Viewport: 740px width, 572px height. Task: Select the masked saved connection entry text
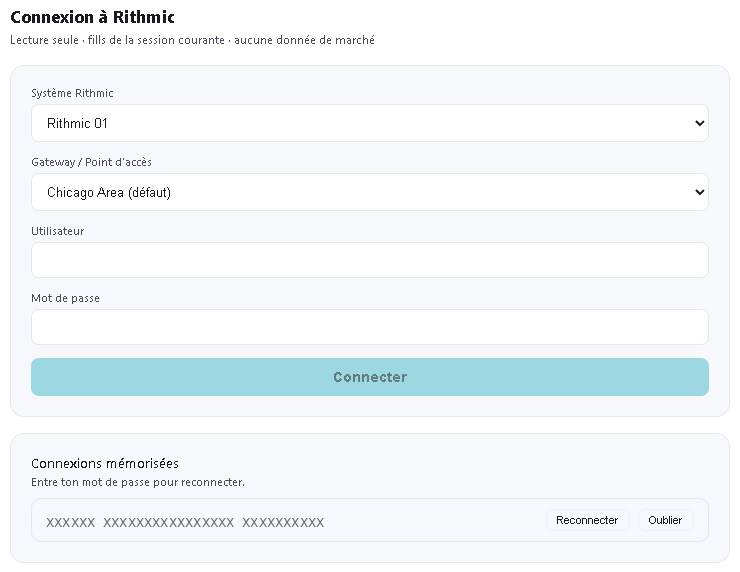click(185, 522)
